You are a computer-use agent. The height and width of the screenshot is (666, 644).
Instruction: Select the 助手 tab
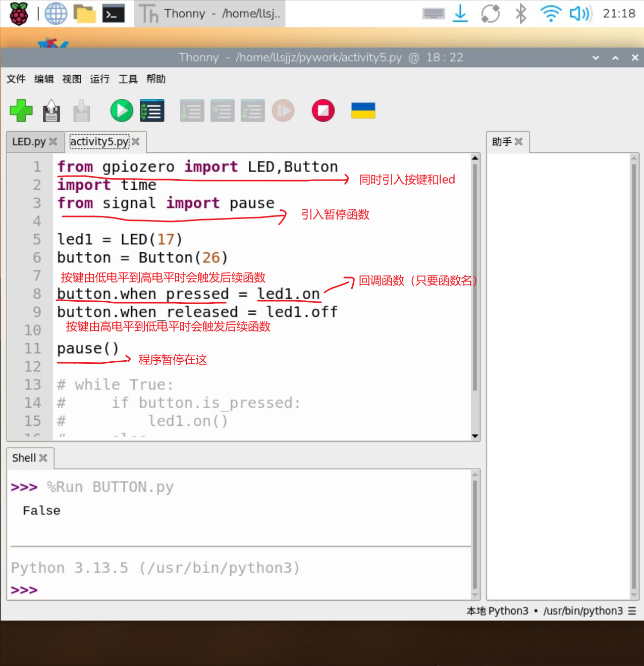coord(502,142)
